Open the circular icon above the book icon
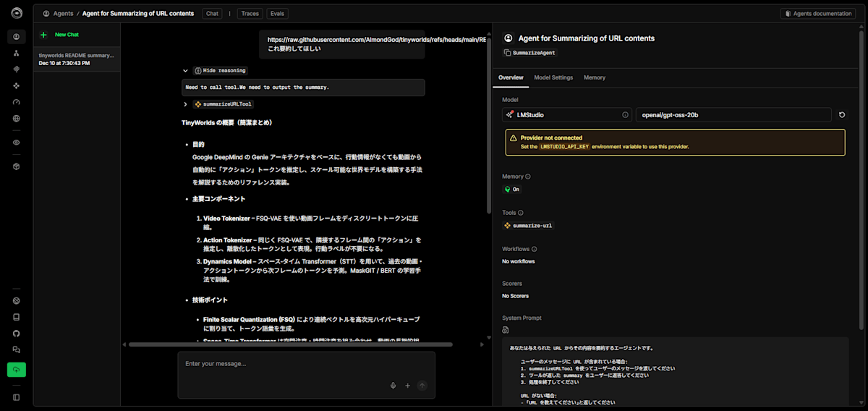 click(x=16, y=300)
